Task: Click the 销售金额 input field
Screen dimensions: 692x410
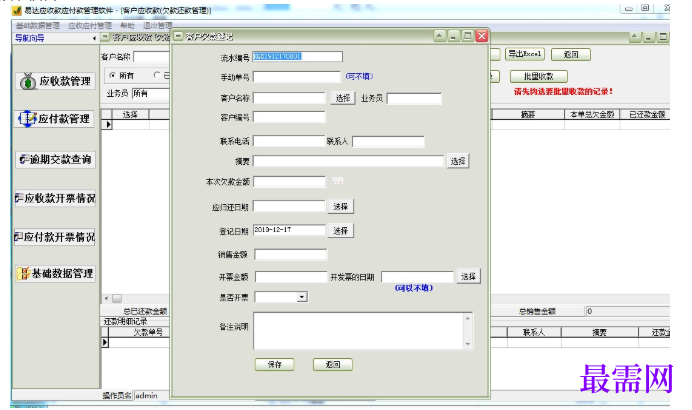Action: coord(290,254)
